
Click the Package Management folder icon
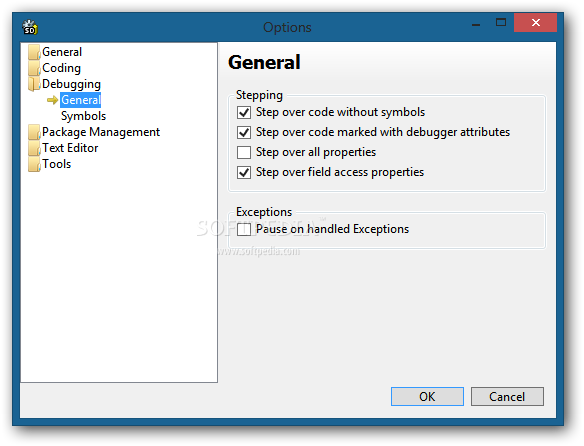point(34,132)
